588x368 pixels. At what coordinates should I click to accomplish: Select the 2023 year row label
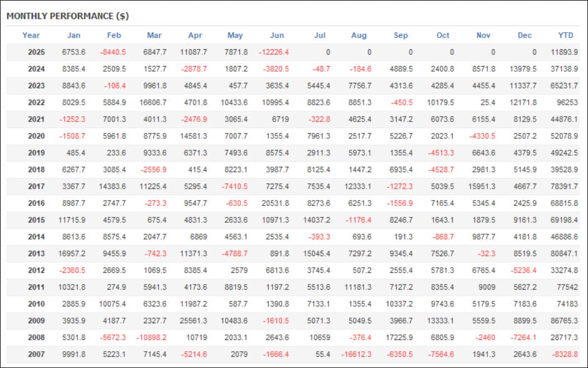36,86
